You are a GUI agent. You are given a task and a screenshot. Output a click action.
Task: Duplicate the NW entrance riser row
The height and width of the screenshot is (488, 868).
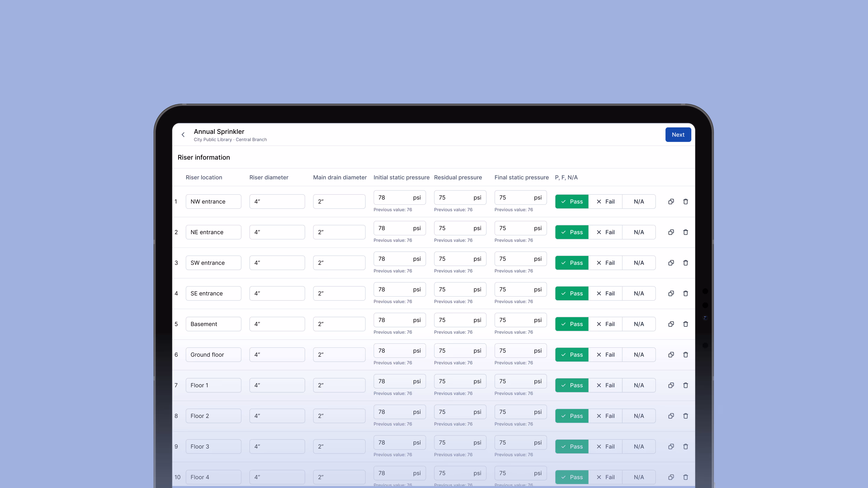671,201
